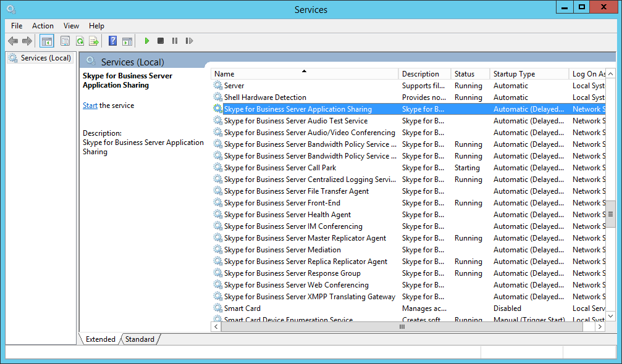Viewport: 622px width, 364px height.
Task: Click gear icon of Skype Front-End row
Action: (218, 202)
